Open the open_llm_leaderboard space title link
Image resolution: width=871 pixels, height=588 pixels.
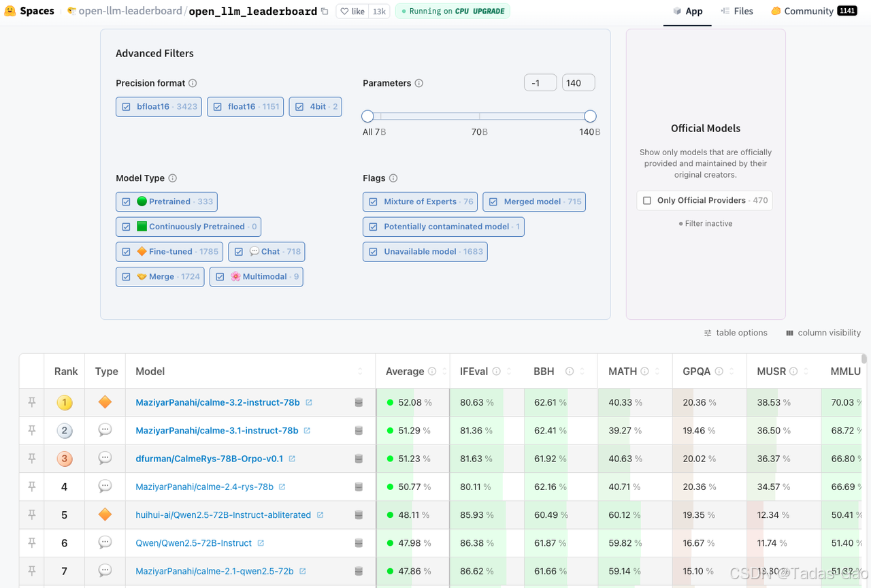coord(252,11)
